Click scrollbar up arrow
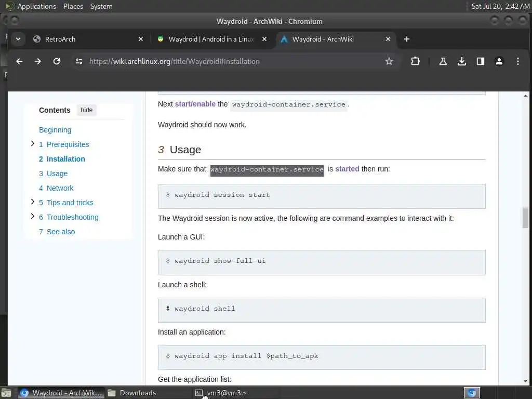This screenshot has width=532, height=399. pos(525,96)
